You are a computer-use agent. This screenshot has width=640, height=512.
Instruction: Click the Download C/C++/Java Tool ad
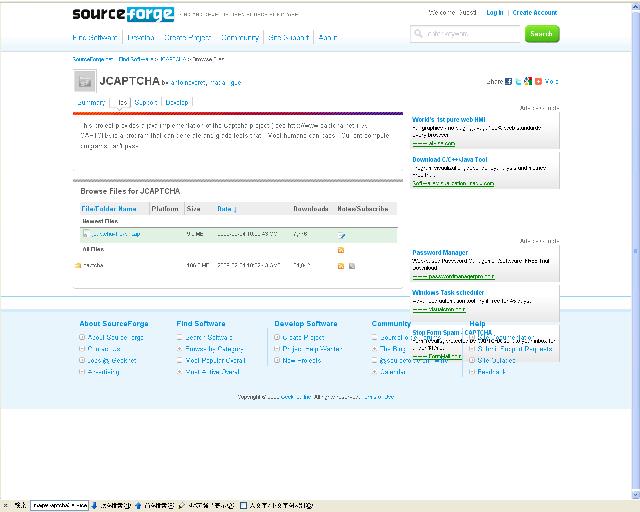[450, 160]
